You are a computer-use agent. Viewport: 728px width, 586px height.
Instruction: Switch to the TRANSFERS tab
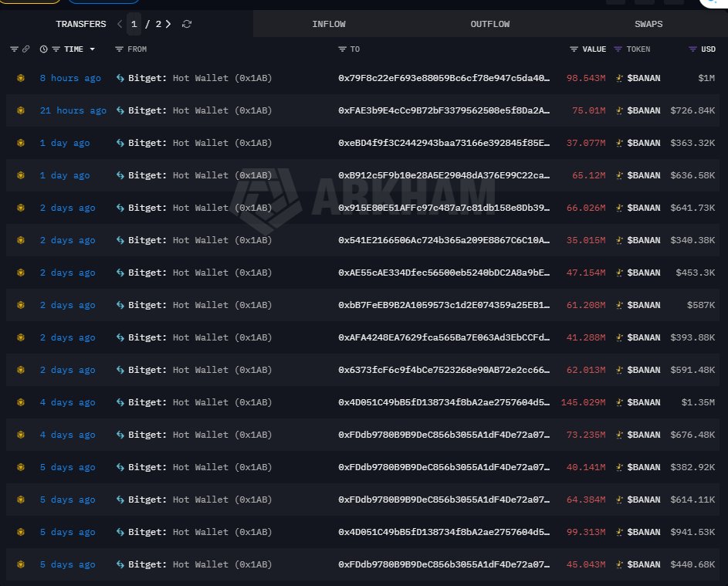coord(81,24)
